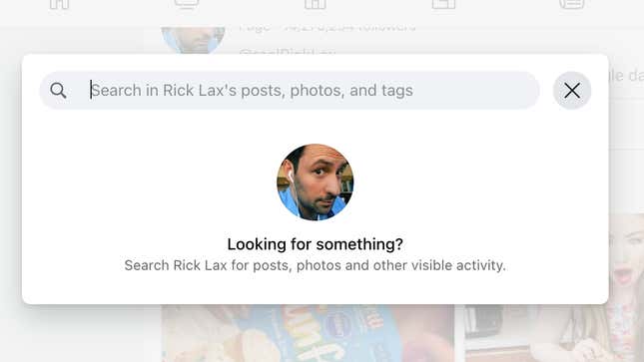Viewport: 644px width, 362px height.
Task: Open the Home icon in top navigation
Action: pyautogui.click(x=59, y=4)
